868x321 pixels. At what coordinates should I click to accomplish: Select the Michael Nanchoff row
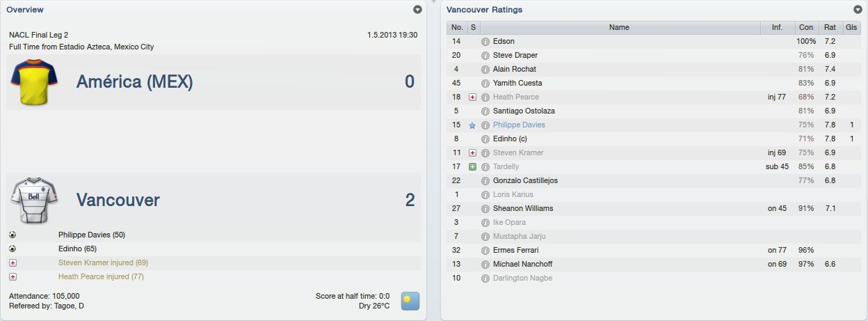tap(654, 265)
